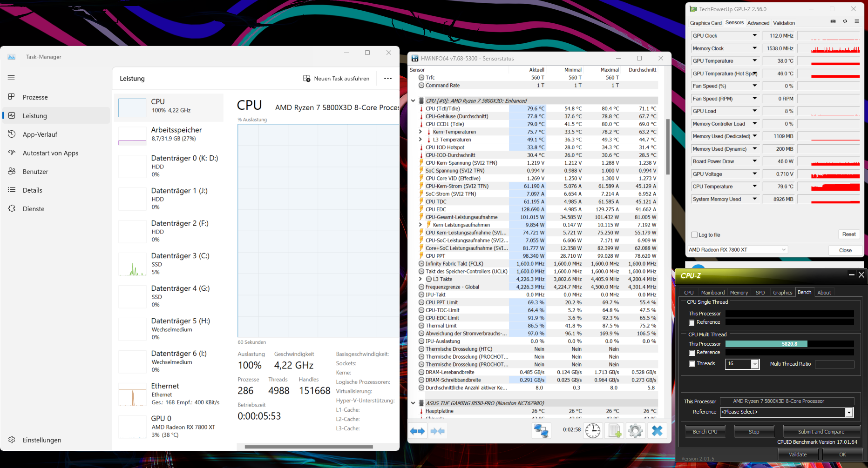Screen dimensions: 868x468
Task: Switch to Validation tab in GPU-Z
Action: tap(784, 23)
